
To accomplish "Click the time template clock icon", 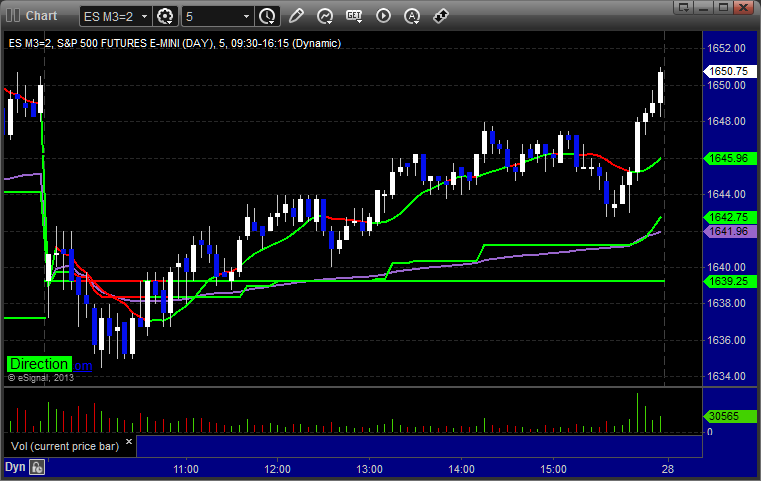I will (x=267, y=16).
